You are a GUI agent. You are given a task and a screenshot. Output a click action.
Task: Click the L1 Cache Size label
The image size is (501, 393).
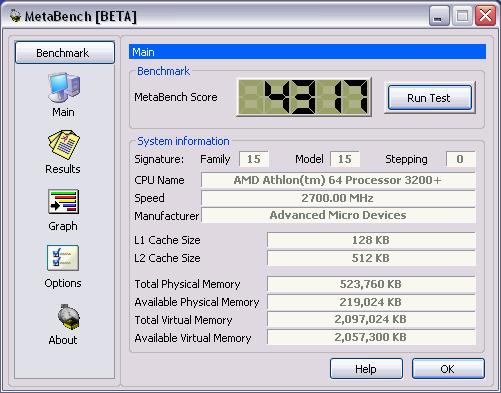pyautogui.click(x=167, y=240)
